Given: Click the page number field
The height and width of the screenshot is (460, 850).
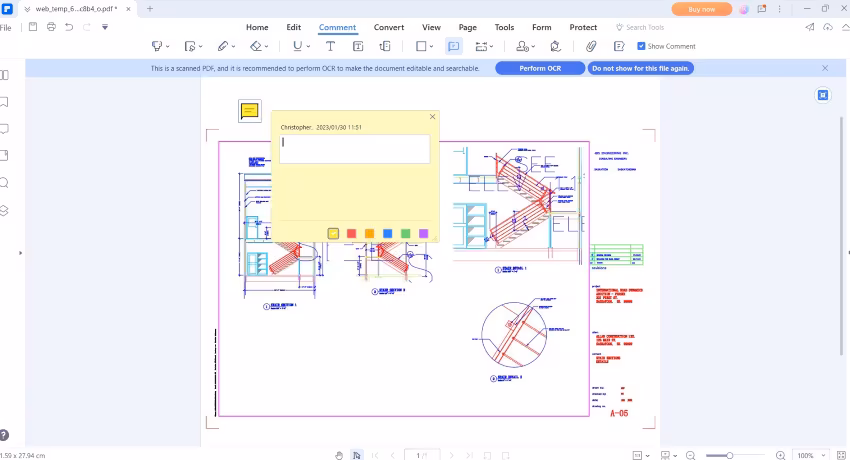Looking at the screenshot, I should click(x=421, y=455).
